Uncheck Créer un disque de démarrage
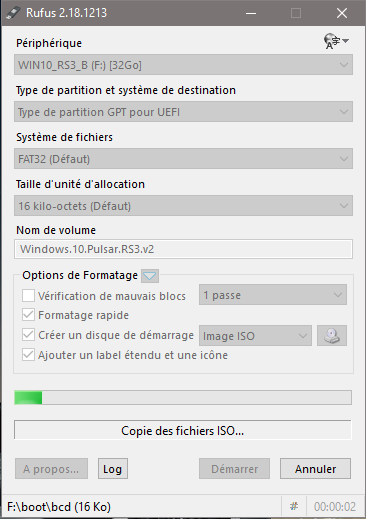 [x=28, y=335]
